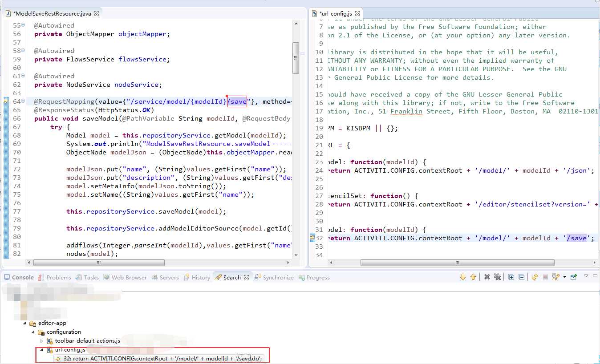Collapse all search results

coord(521,277)
